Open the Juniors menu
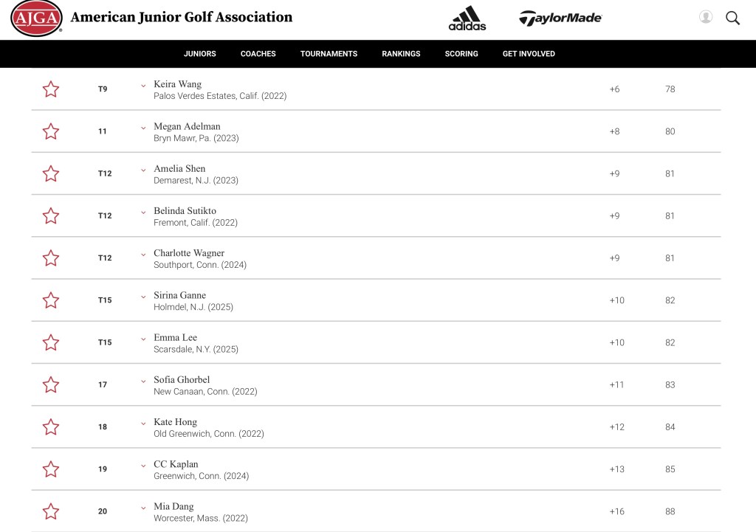Screen dimensions: 756x532 (200, 54)
